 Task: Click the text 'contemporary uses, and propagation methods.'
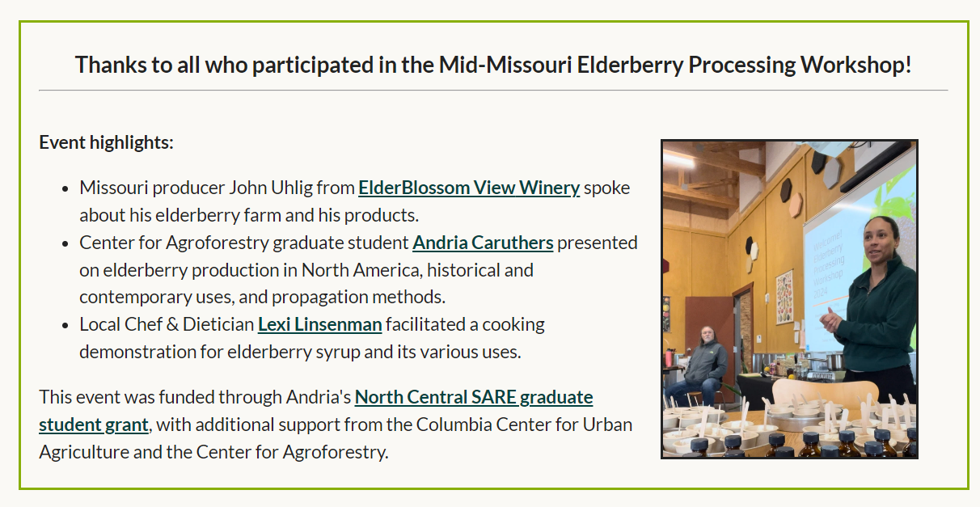point(262,297)
